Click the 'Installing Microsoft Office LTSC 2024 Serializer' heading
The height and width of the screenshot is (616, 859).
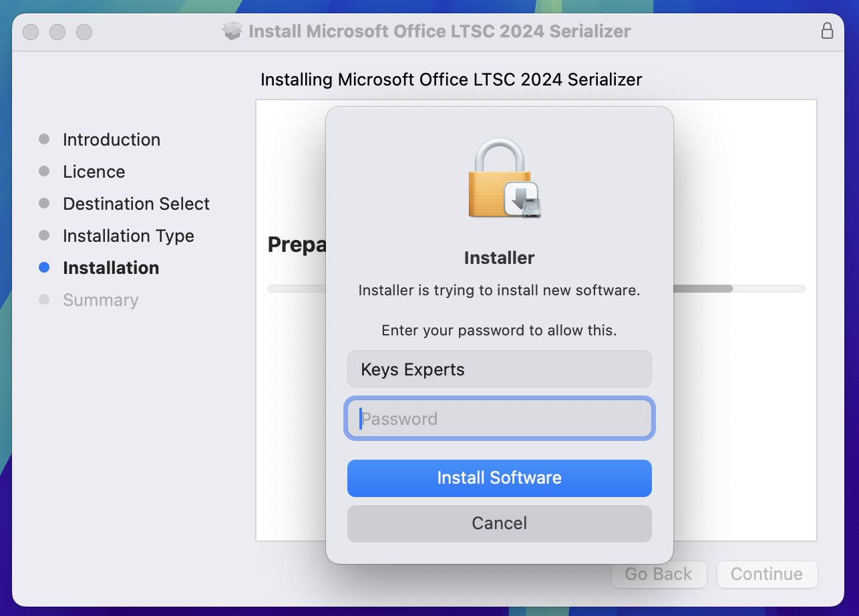(451, 80)
